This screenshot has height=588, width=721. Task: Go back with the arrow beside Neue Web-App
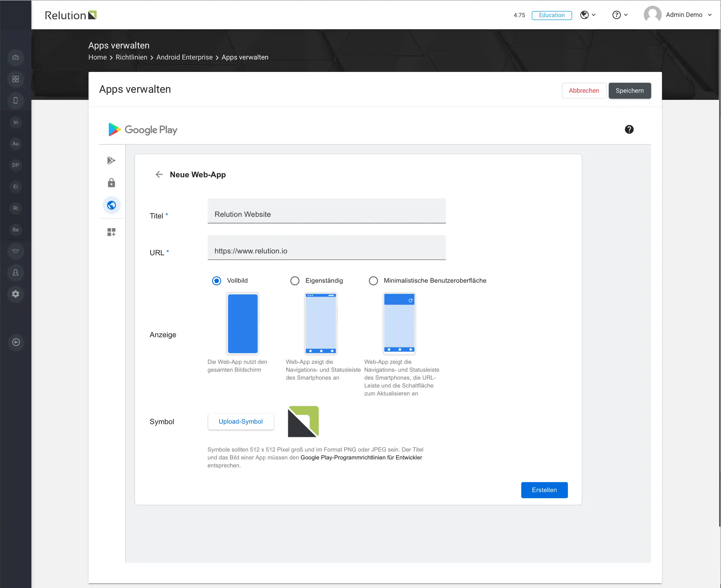coord(159,175)
